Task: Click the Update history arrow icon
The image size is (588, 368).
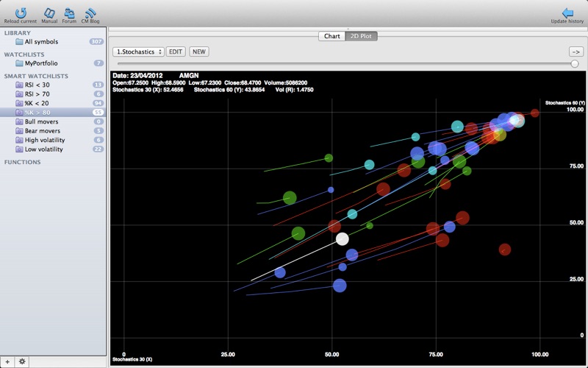Action: [567, 13]
